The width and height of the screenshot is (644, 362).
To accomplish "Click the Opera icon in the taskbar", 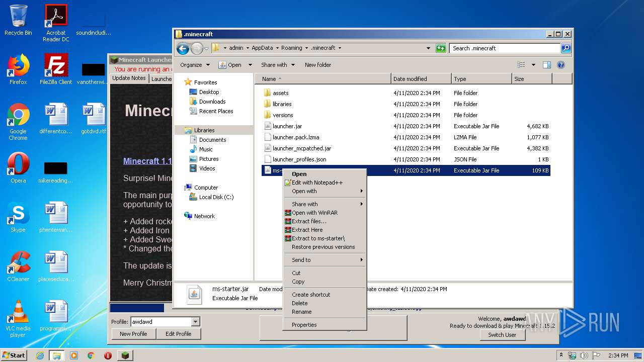I will point(108,355).
